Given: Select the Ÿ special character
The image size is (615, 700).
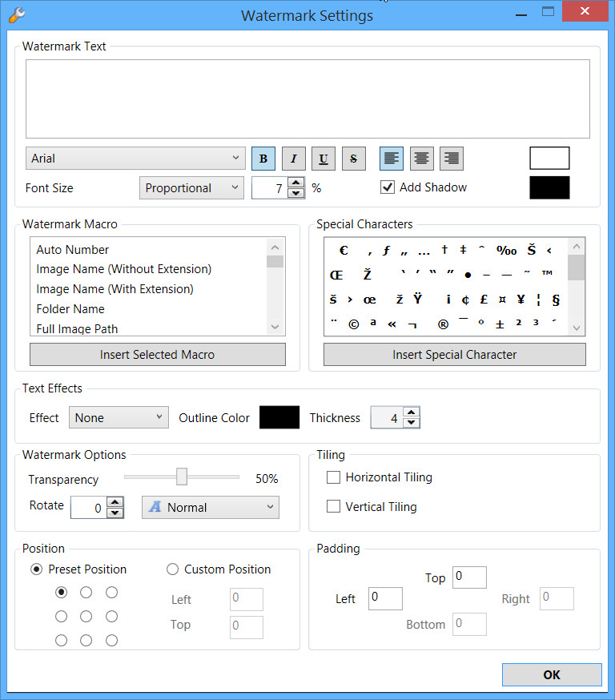Looking at the screenshot, I should pyautogui.click(x=418, y=298).
